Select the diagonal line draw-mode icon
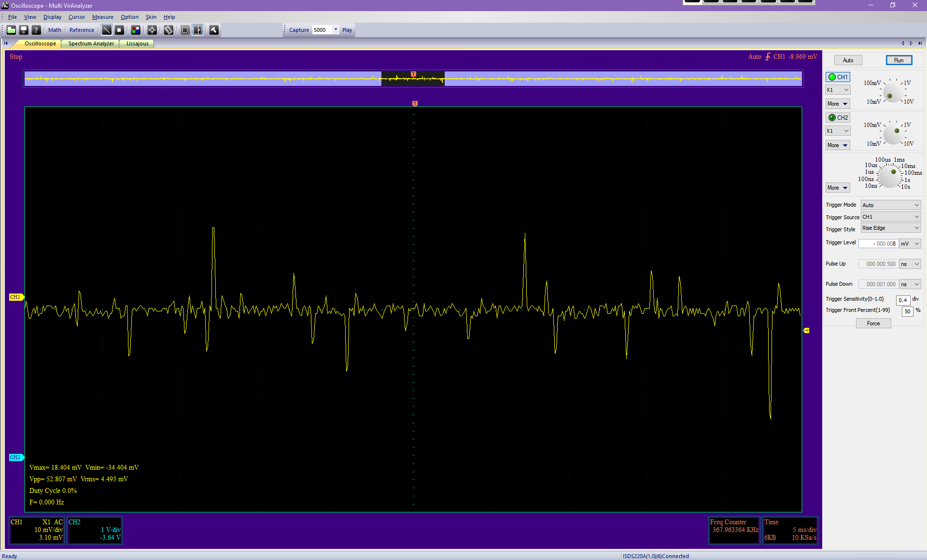 click(107, 30)
